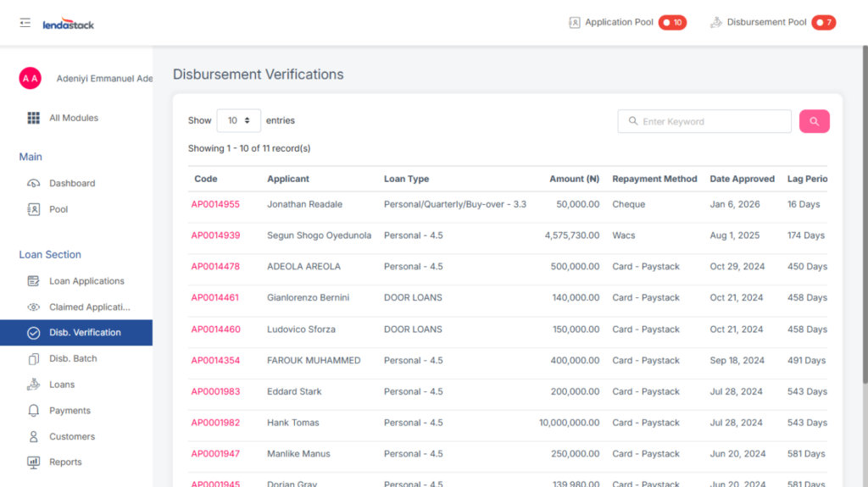Open Customers sidebar item
Viewport: 868px width, 487px height.
tap(72, 437)
